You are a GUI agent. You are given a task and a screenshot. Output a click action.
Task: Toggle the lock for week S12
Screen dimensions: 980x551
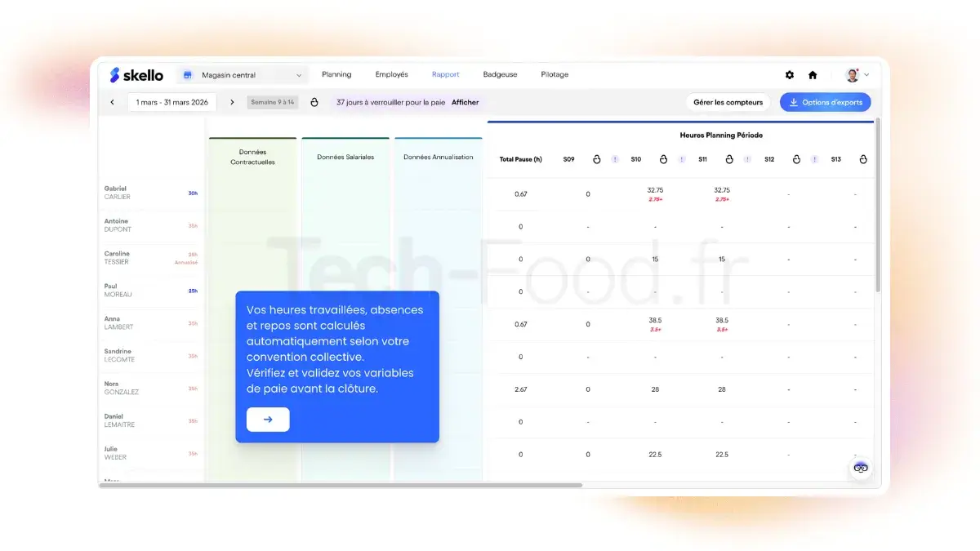pyautogui.click(x=796, y=159)
